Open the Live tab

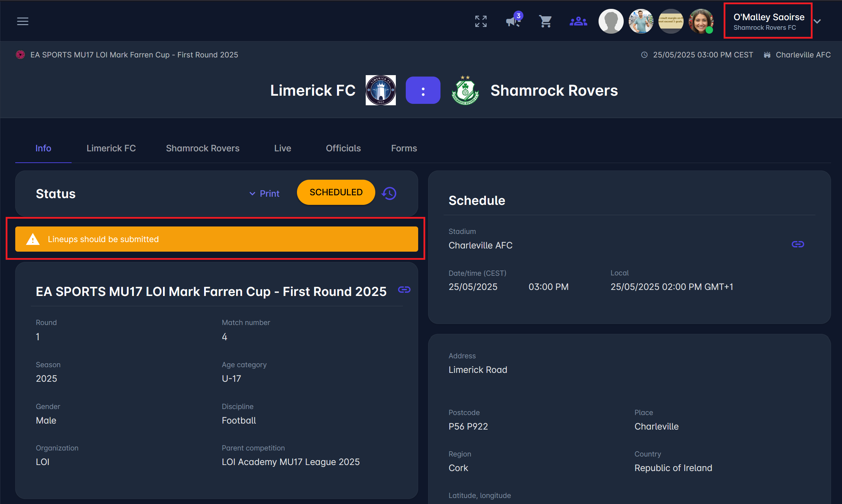[x=283, y=148]
